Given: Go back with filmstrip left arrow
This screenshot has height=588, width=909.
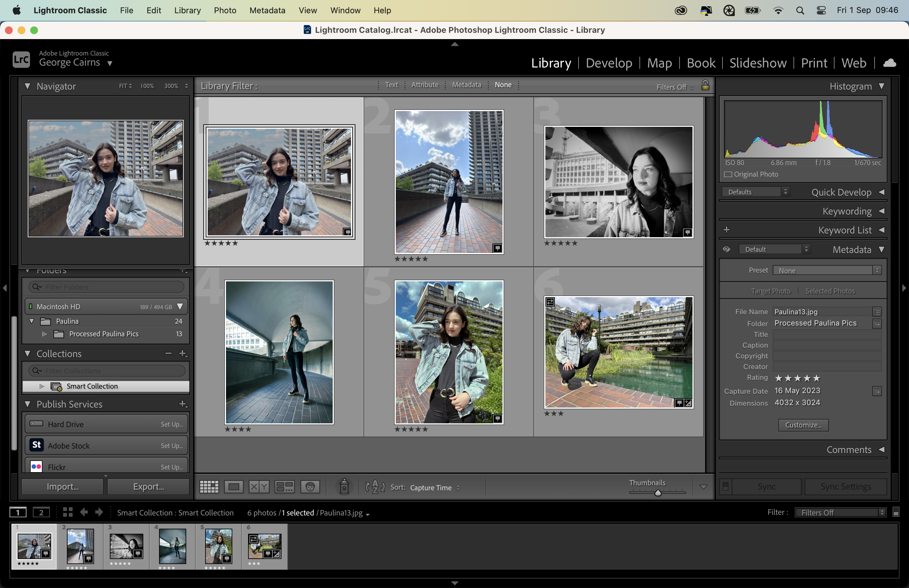Looking at the screenshot, I should tap(84, 512).
